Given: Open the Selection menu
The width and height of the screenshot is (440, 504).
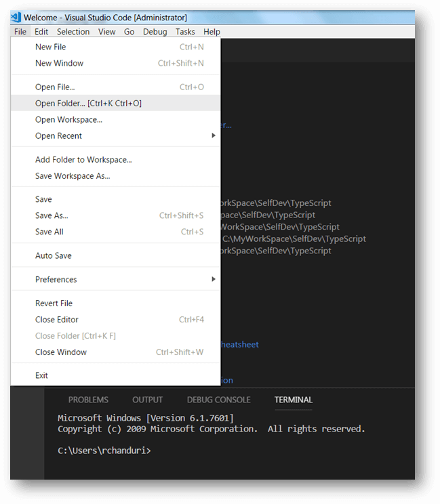Looking at the screenshot, I should coord(73,32).
